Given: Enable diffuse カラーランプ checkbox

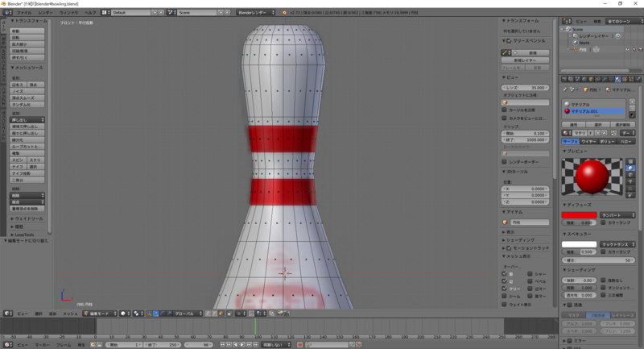Looking at the screenshot, I should pos(603,222).
